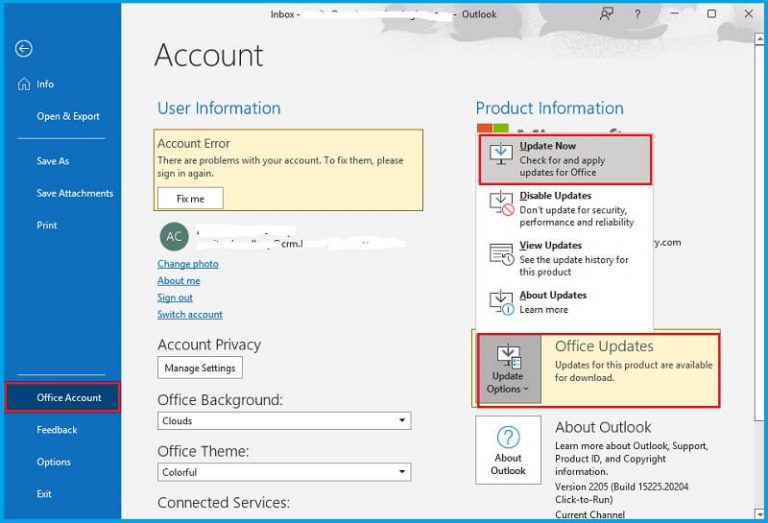Minimize the Outlook window
Image resolution: width=768 pixels, height=523 pixels.
point(675,14)
